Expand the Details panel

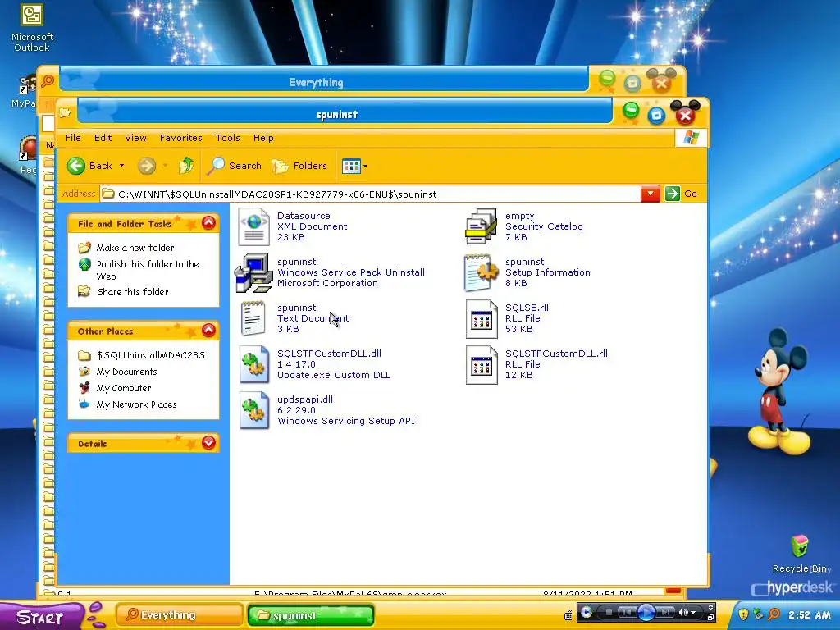[209, 442]
